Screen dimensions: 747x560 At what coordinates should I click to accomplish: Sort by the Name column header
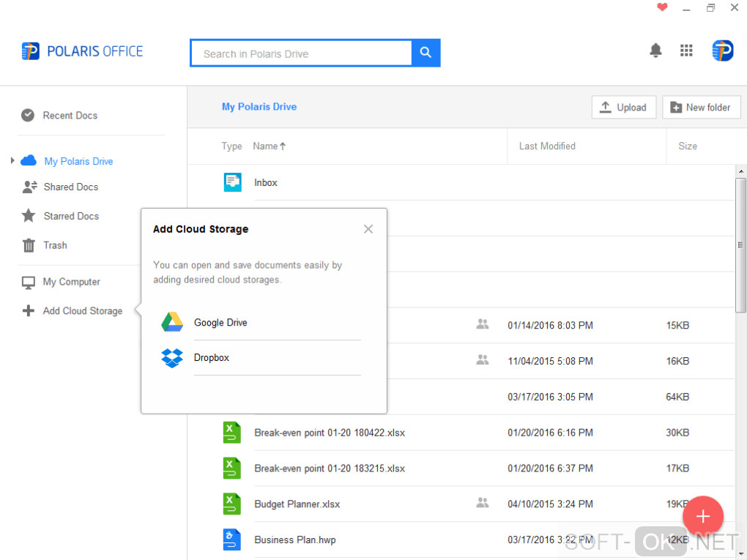pos(269,146)
